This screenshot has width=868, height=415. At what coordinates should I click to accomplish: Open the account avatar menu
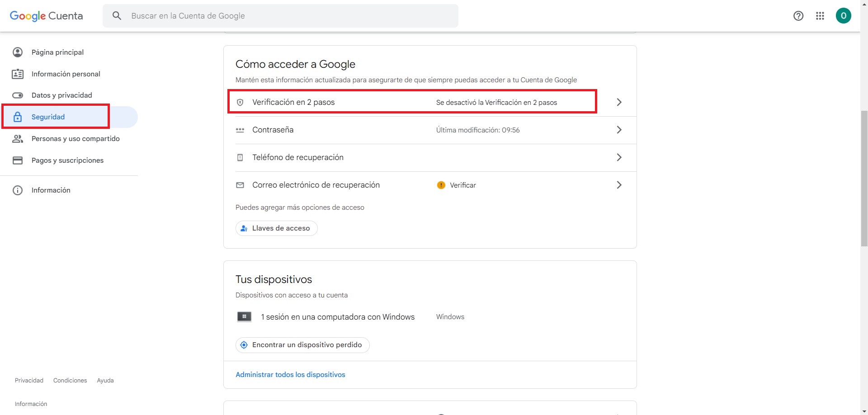pos(844,16)
